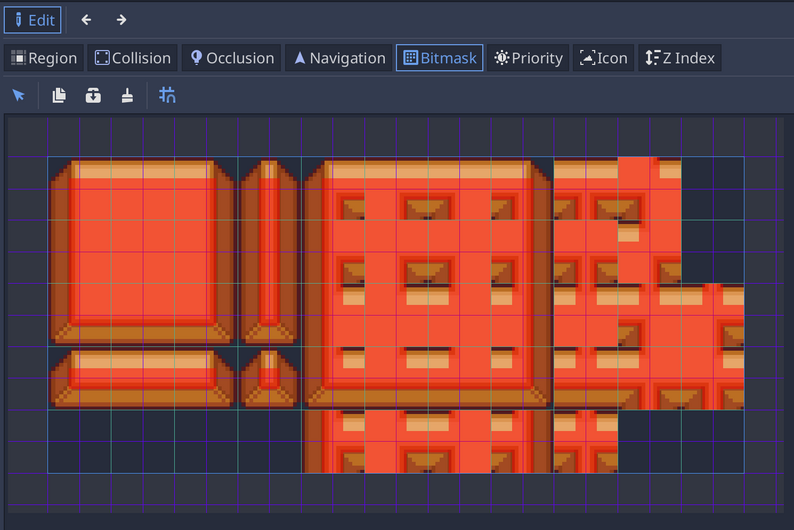The height and width of the screenshot is (530, 794).
Task: Open the Occlusion tab
Action: (232, 58)
